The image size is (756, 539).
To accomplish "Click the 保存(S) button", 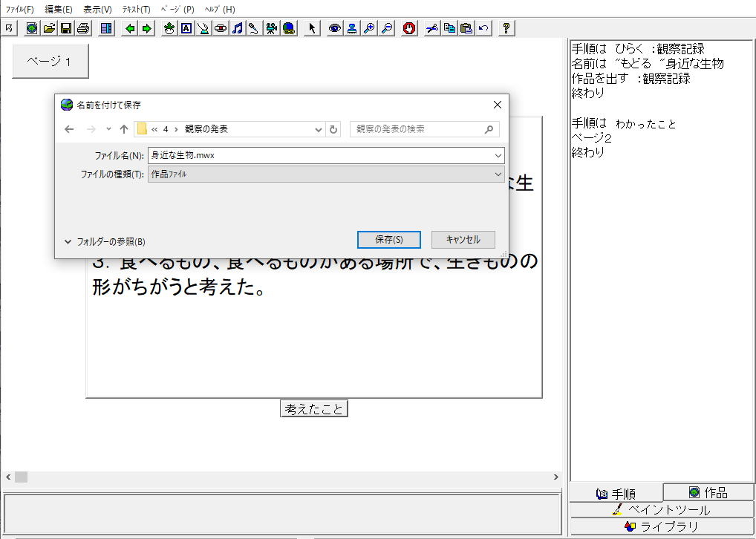I will pos(388,240).
